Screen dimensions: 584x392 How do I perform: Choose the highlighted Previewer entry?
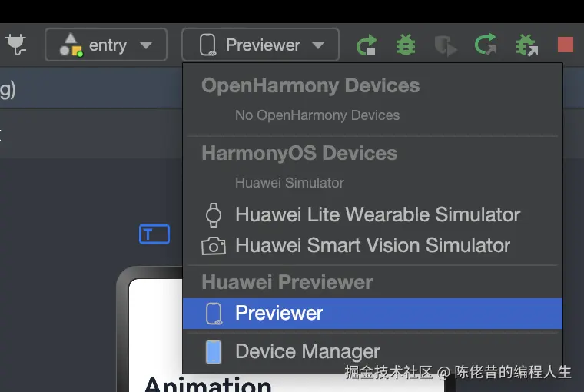point(279,314)
